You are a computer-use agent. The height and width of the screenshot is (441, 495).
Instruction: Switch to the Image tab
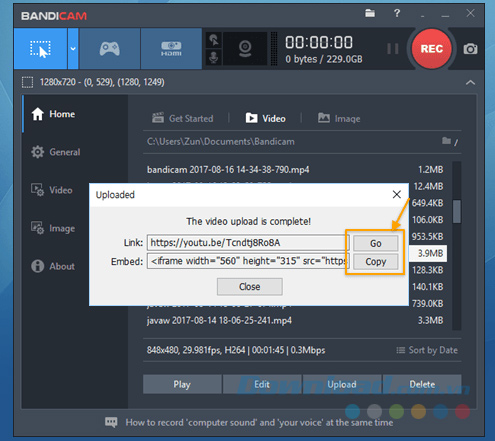pyautogui.click(x=339, y=118)
